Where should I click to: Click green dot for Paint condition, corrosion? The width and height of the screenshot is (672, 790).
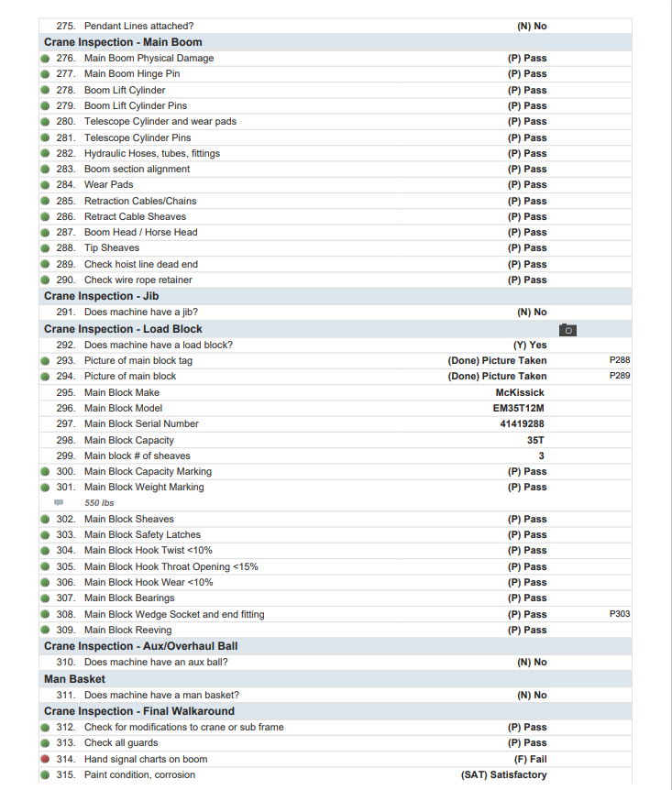click(x=46, y=775)
